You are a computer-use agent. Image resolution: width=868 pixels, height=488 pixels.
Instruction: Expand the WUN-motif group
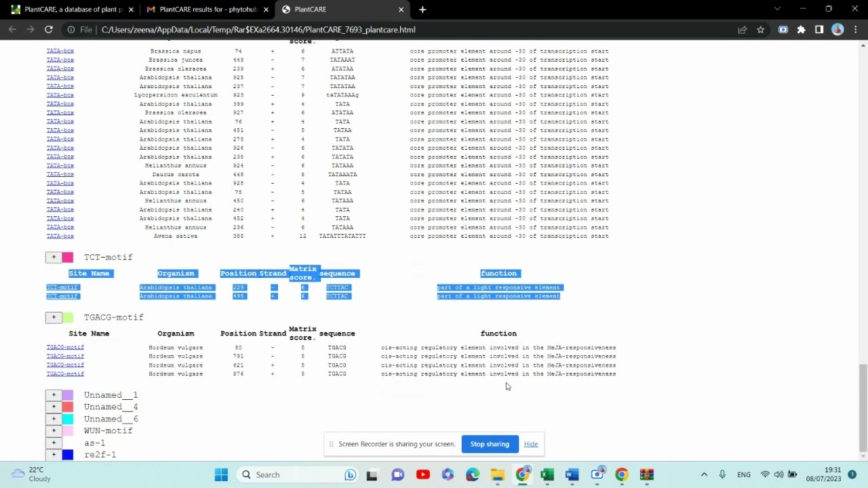(x=54, y=430)
